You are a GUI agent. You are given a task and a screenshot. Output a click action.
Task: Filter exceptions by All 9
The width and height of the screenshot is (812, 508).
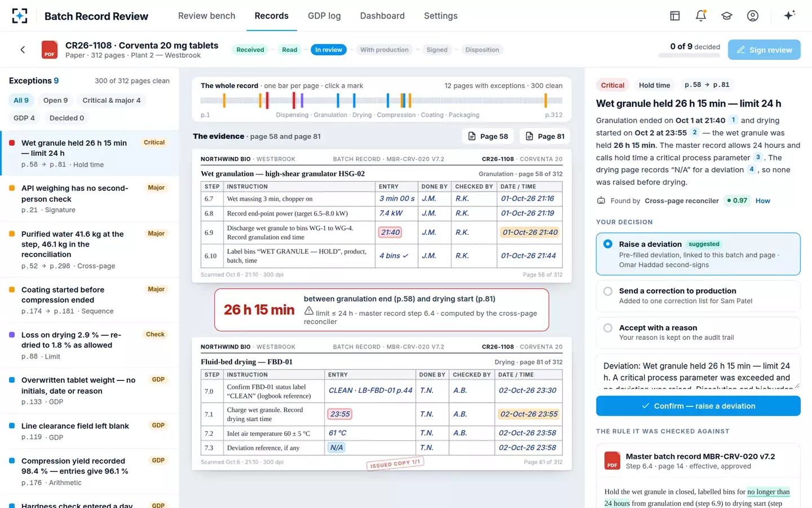[x=21, y=100]
